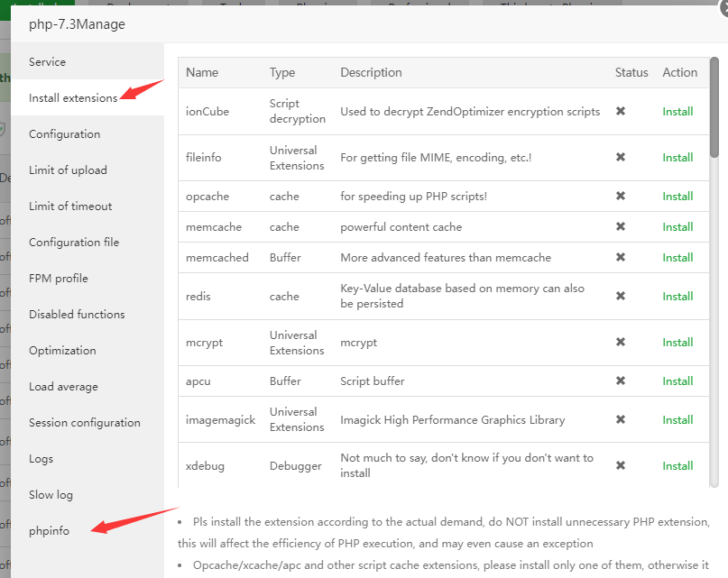Install the opcache extension
This screenshot has height=578, width=728.
click(x=677, y=197)
